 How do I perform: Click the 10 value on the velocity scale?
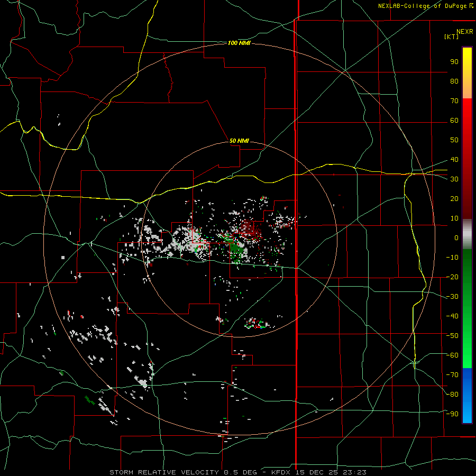454,218
